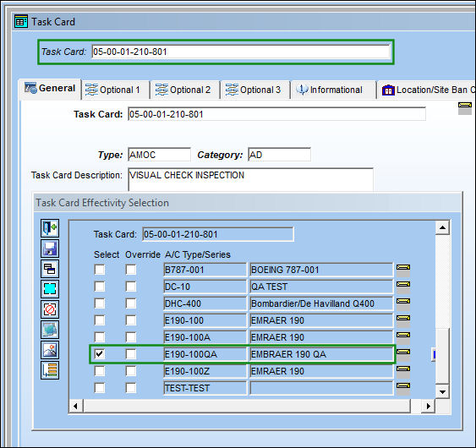Click the DHC-400 type cell
476x448 pixels.
205,303
